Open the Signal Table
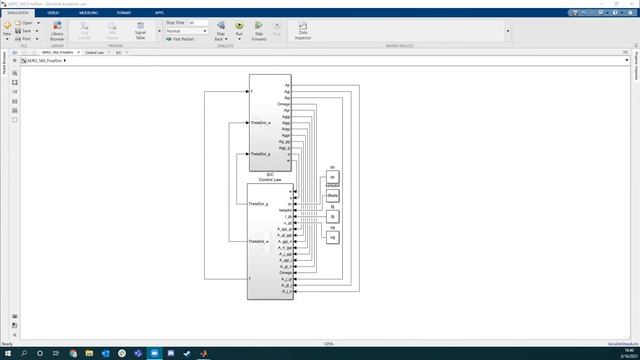Screen dimensions: 640x360 tap(140, 31)
